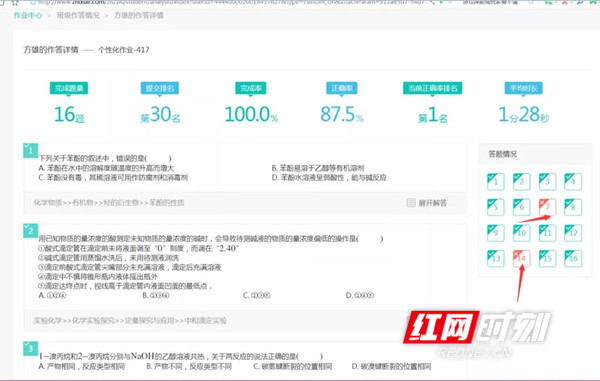Open answer box number 15 in 答题情况
The image size is (600, 381).
tap(547, 258)
